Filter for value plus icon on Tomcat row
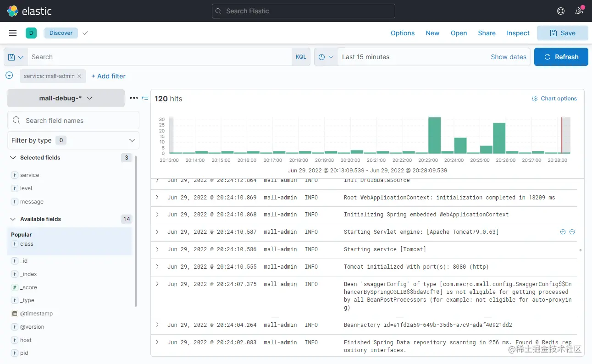Viewport: 592px width, 364px height. pos(563,232)
